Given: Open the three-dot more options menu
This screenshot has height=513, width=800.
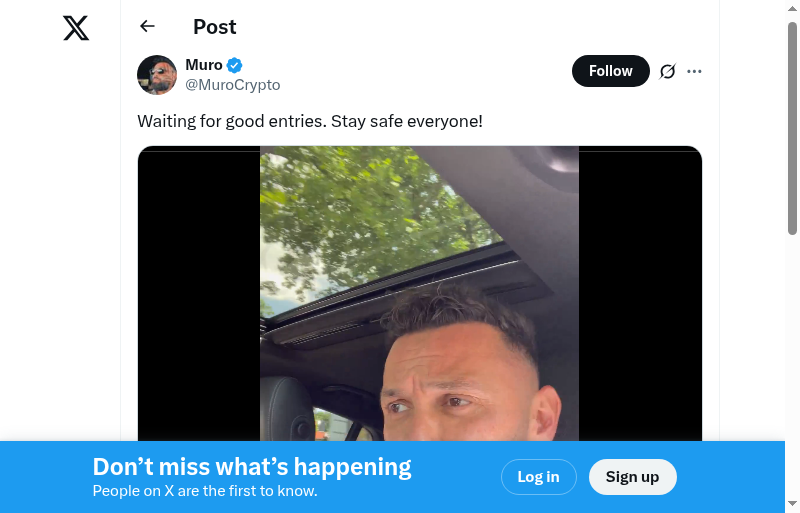Looking at the screenshot, I should [x=694, y=71].
